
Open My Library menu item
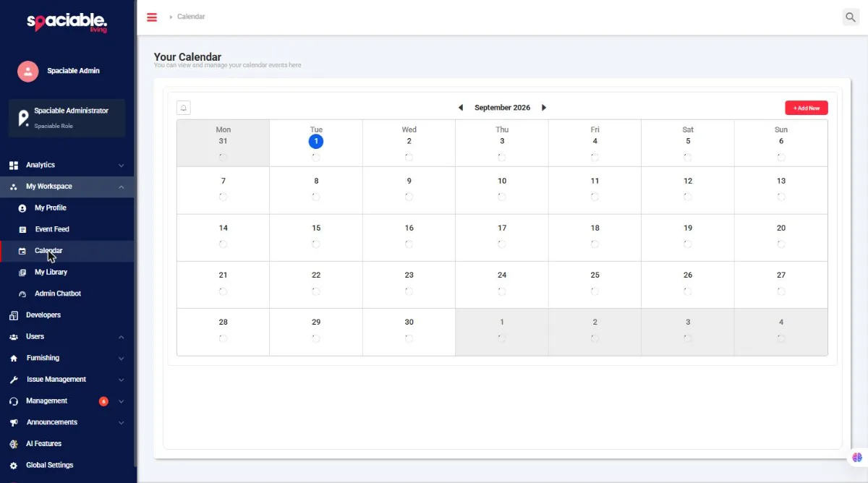click(67, 273)
